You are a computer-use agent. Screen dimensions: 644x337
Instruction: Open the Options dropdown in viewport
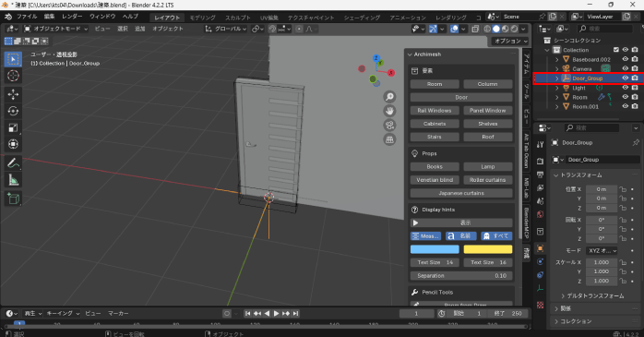(x=510, y=42)
